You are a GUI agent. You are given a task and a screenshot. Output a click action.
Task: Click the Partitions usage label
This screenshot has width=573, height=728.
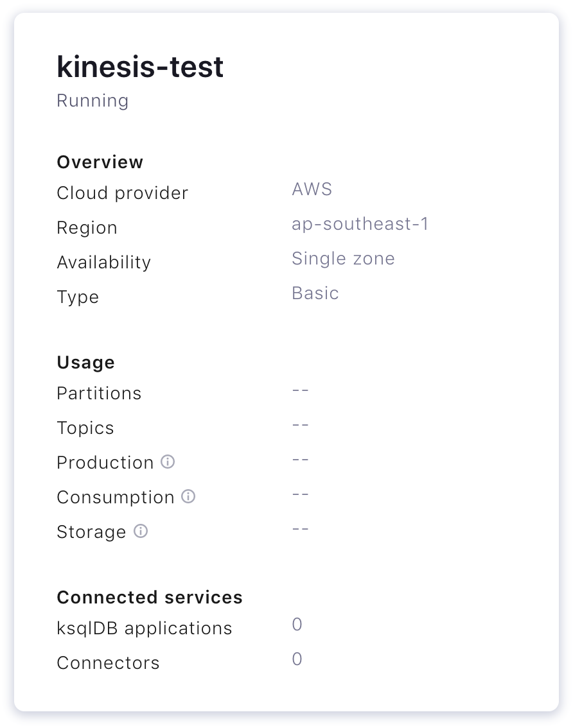point(99,394)
